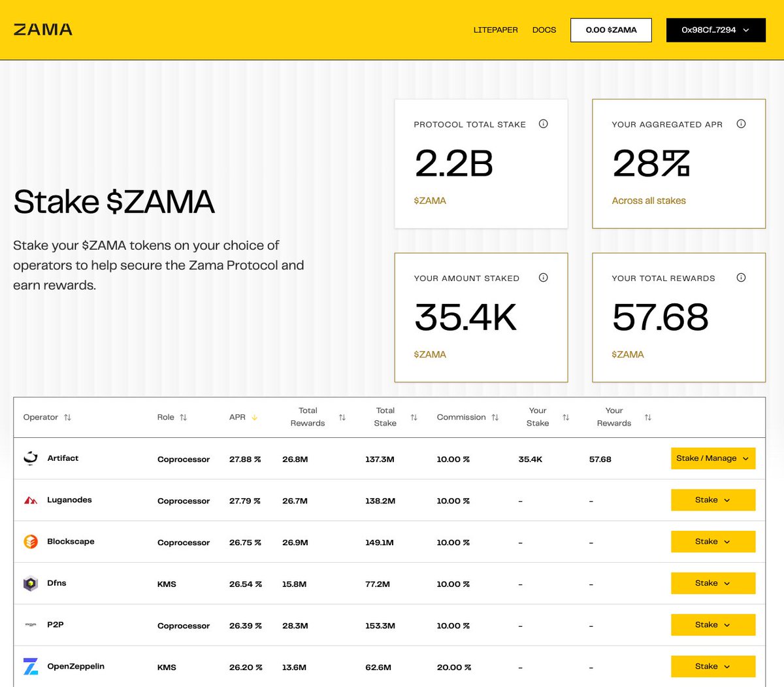
Task: Open Stake dropdown for Dfns
Action: coord(713,583)
